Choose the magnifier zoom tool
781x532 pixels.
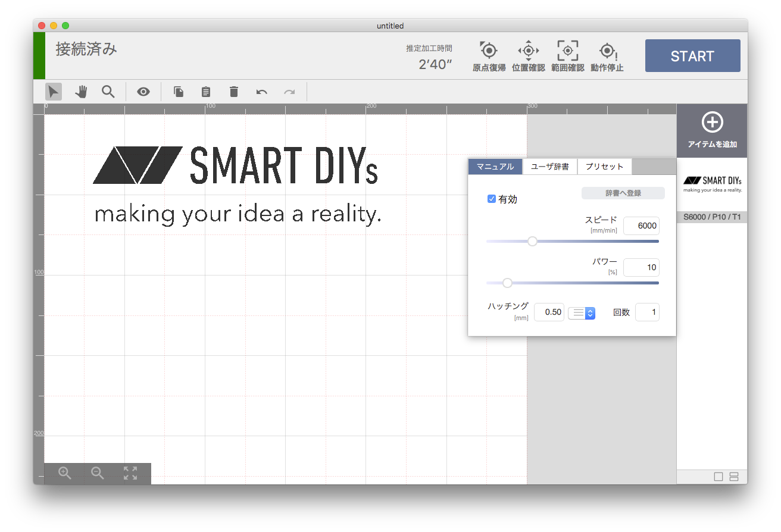click(108, 92)
